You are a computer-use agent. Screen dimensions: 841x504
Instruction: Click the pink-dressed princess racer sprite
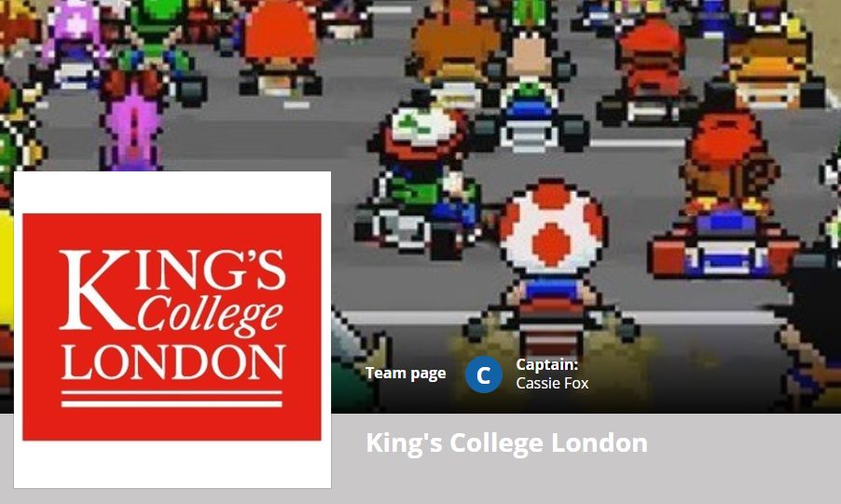point(132,121)
